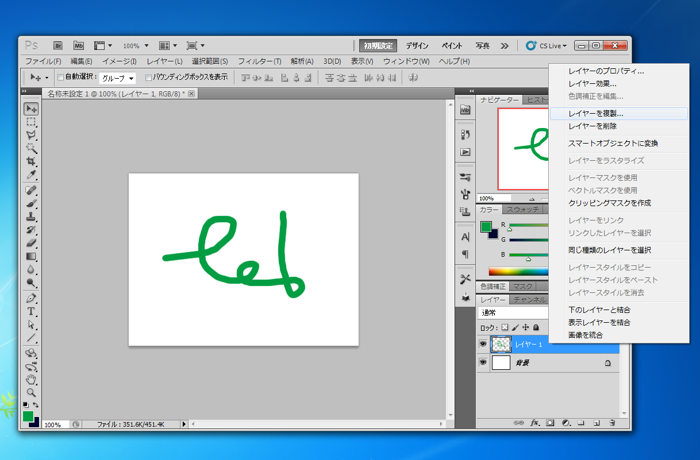
Task: Select the Quick Selection tool
Action: click(31, 148)
